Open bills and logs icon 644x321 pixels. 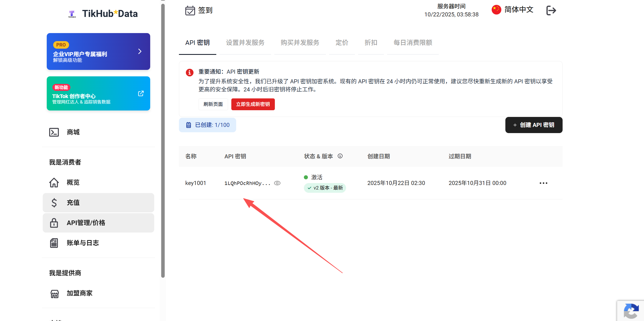(x=54, y=243)
